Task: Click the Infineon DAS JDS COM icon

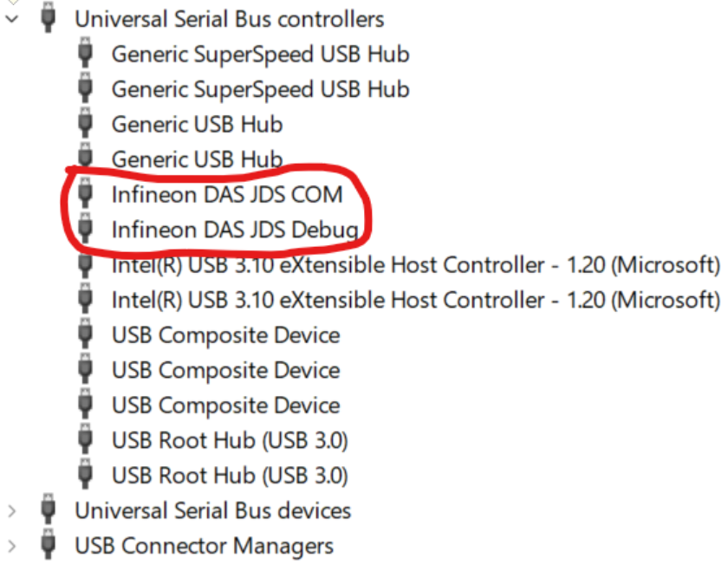Action: pos(85,194)
